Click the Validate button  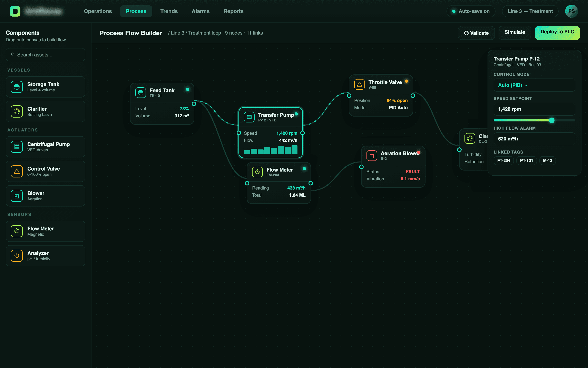[x=476, y=33]
